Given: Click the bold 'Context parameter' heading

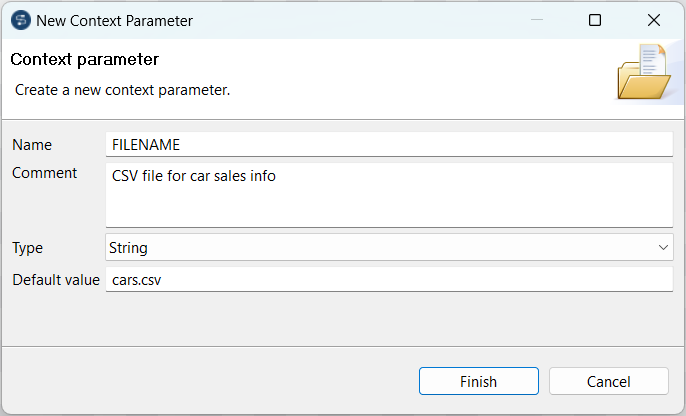Looking at the screenshot, I should point(85,60).
